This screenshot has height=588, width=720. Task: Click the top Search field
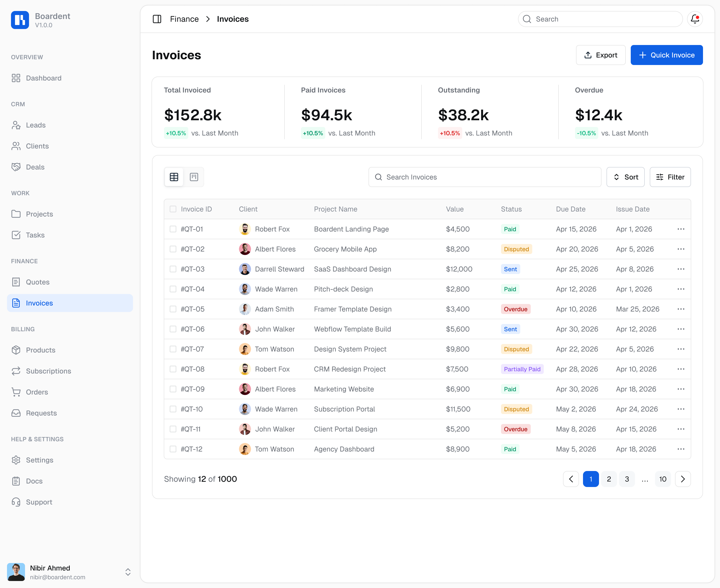pyautogui.click(x=600, y=19)
